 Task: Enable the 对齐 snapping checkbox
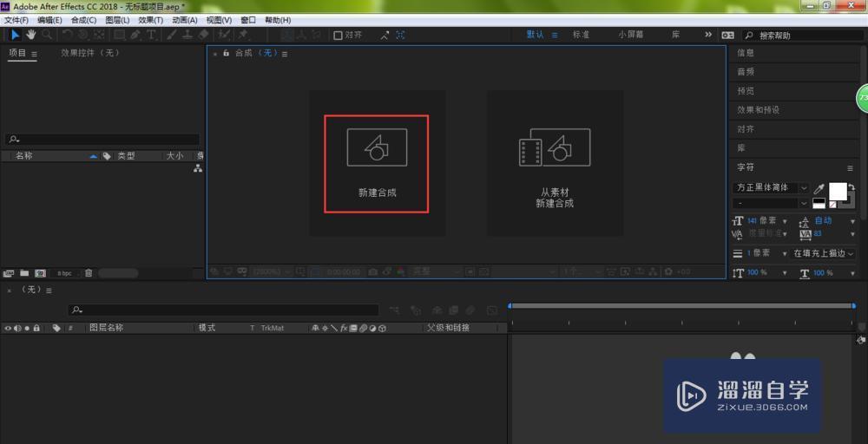coord(339,35)
